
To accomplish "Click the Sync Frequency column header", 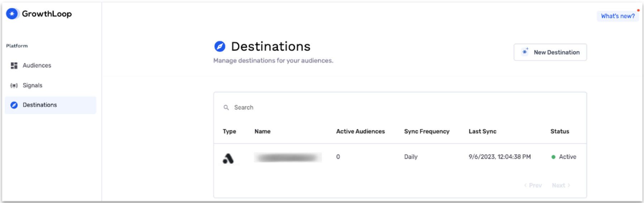I will (x=427, y=132).
